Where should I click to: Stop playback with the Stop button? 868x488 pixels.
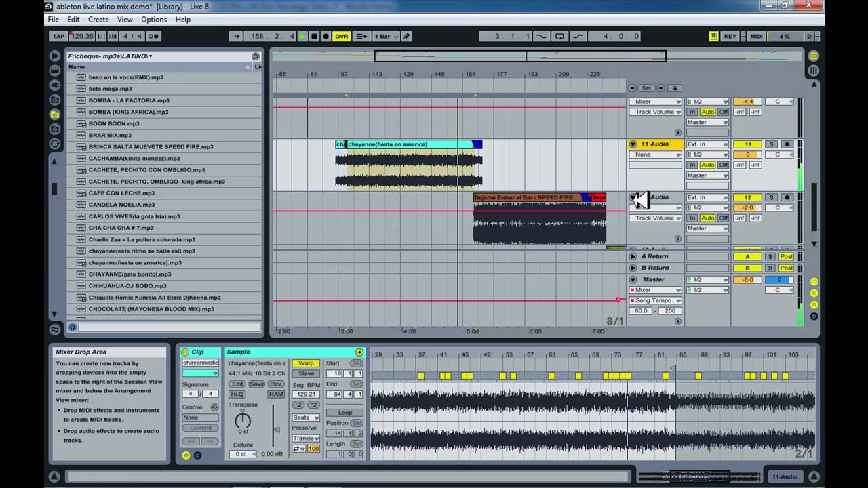point(314,36)
